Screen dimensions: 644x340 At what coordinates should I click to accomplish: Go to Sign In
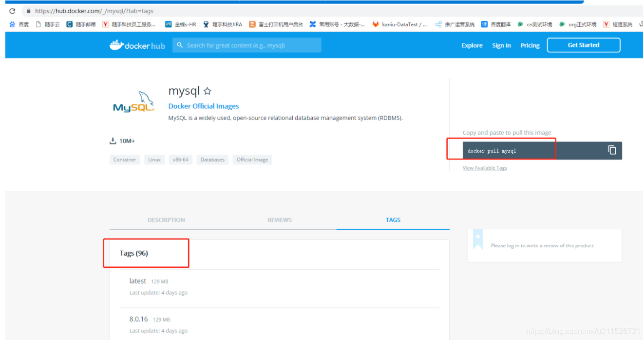point(501,45)
